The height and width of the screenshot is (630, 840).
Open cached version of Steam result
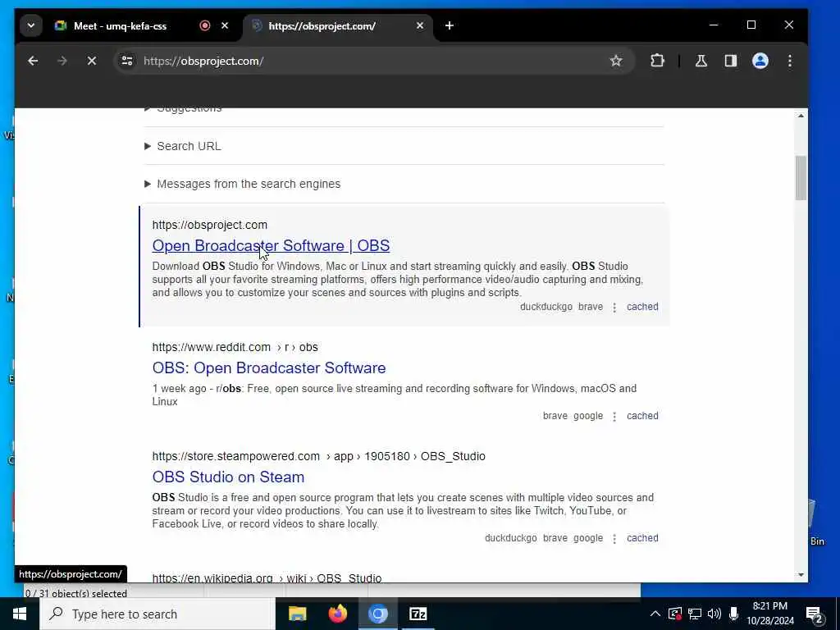tap(642, 538)
